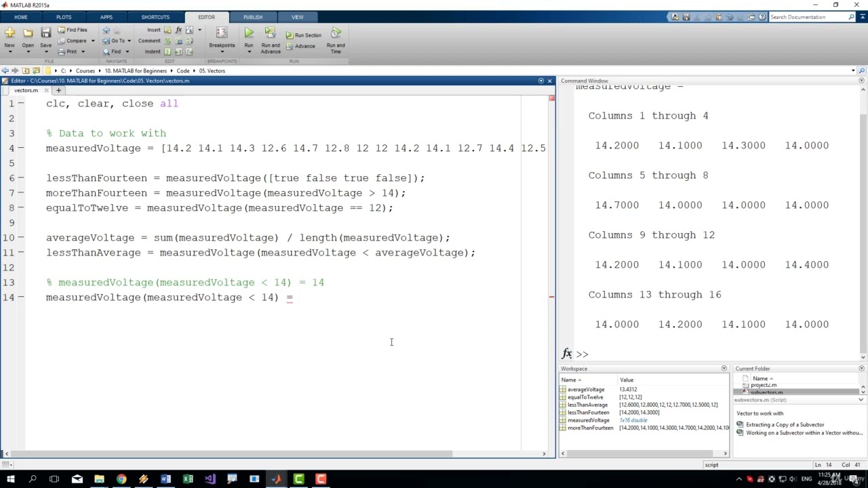Switch to the APPS tab
Screen dimensions: 868x488
click(106, 17)
